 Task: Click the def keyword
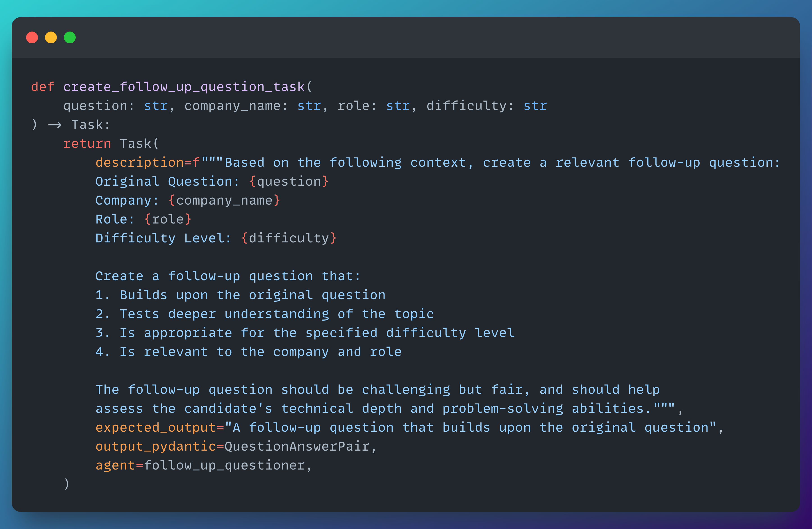[43, 87]
